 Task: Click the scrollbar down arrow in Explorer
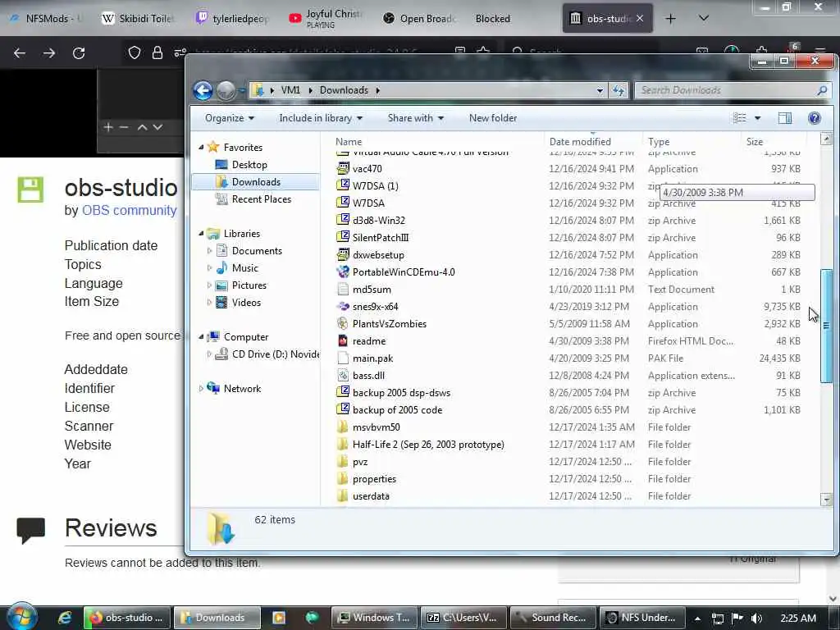coord(826,500)
